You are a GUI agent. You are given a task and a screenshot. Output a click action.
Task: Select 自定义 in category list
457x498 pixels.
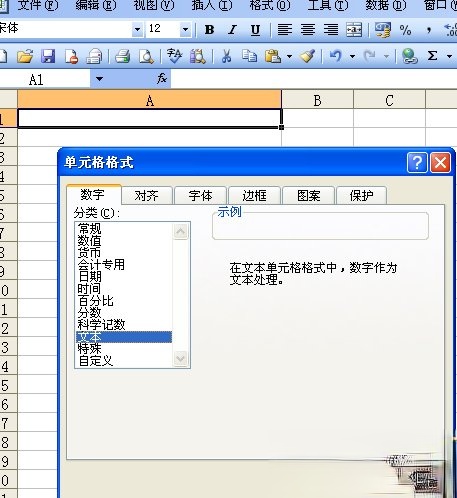(95, 361)
